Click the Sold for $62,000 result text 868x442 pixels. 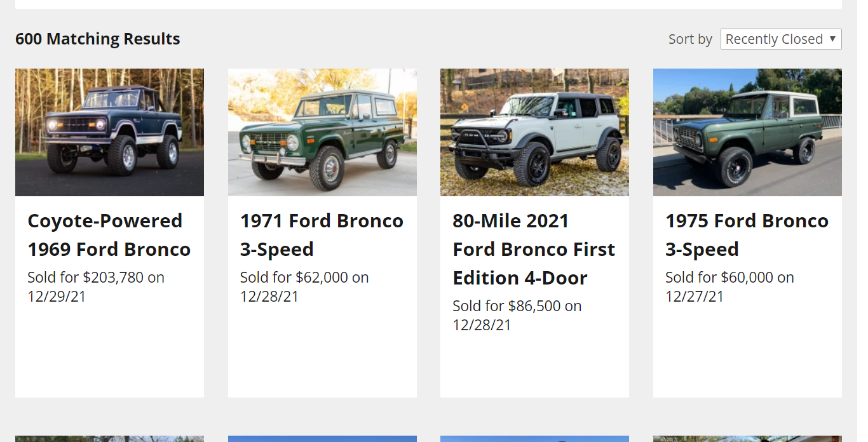[x=304, y=287]
